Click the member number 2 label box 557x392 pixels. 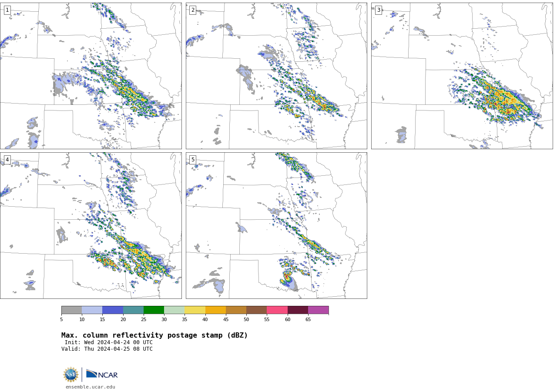click(x=193, y=10)
